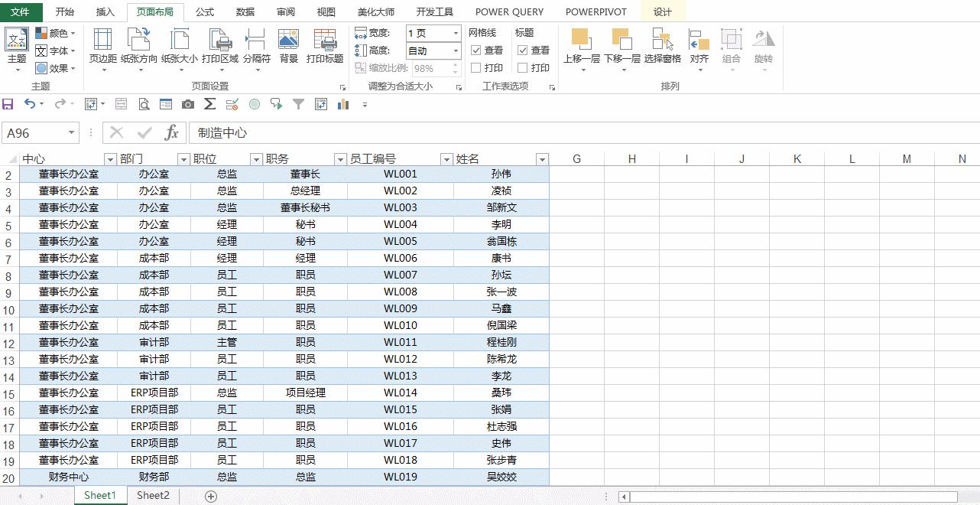Click the Colors (颜色) theme button
The width and height of the screenshot is (980, 505).
click(x=56, y=33)
